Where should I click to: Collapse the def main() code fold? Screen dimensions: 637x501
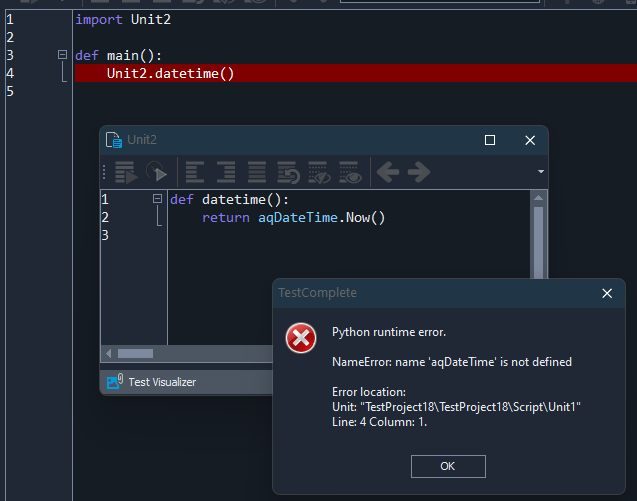click(x=63, y=55)
